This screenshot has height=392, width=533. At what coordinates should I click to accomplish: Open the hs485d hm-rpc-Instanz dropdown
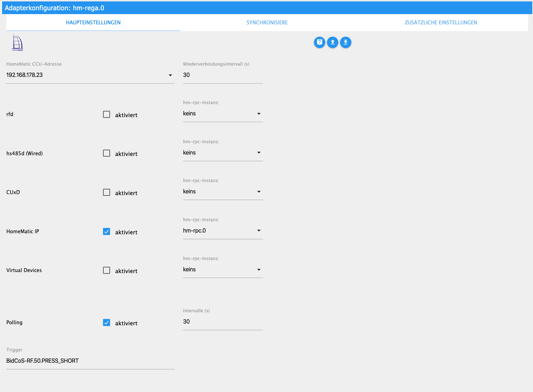223,153
